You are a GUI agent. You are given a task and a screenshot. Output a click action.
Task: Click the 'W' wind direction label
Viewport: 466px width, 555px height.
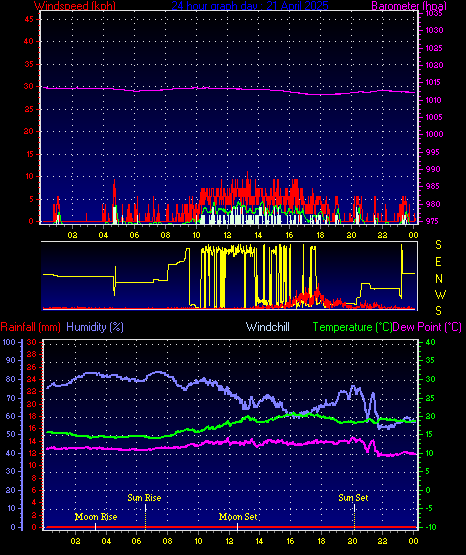point(440,295)
